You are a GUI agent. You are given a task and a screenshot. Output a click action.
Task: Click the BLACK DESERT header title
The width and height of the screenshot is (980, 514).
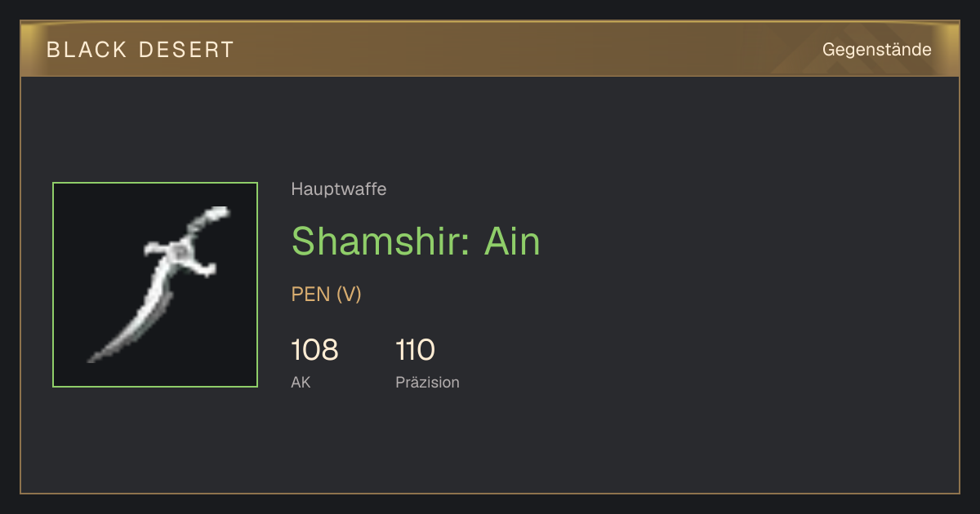(140, 50)
